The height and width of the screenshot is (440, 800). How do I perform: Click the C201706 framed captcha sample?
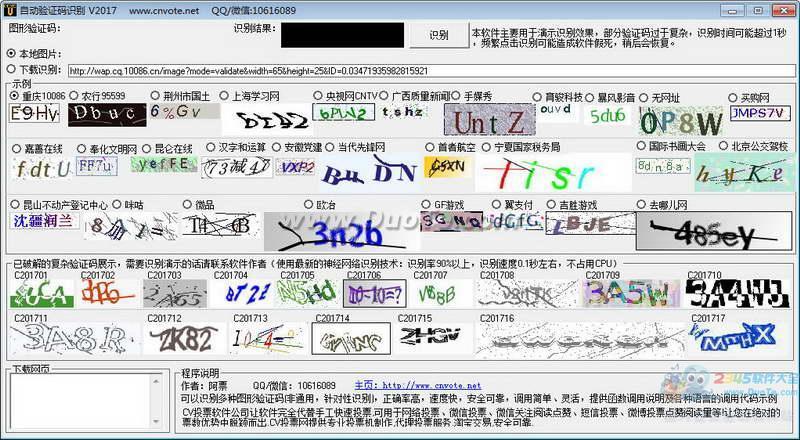point(374,294)
